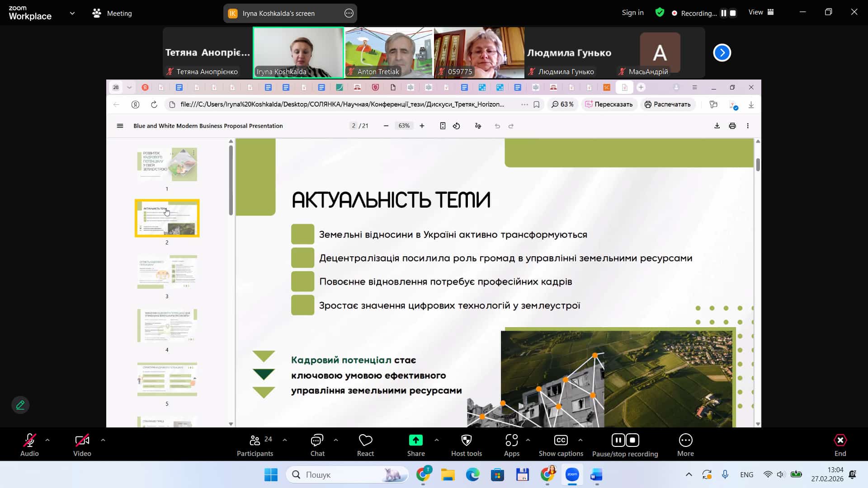Open the Meeting info menu
The image size is (868, 488).
click(112, 14)
